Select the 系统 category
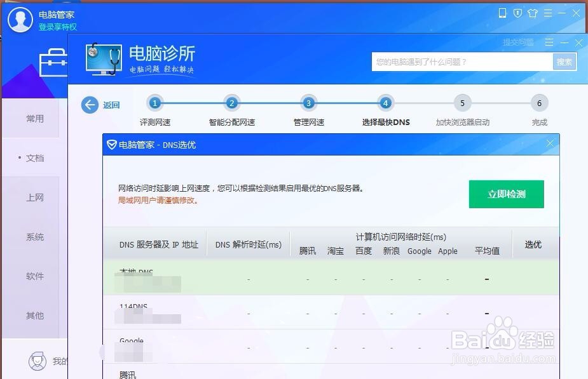 point(34,237)
